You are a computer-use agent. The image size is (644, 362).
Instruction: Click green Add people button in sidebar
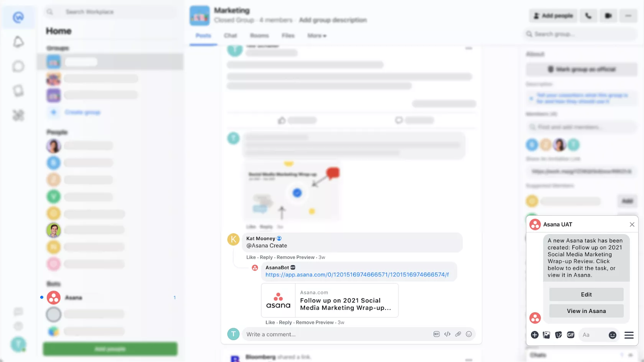click(x=110, y=349)
